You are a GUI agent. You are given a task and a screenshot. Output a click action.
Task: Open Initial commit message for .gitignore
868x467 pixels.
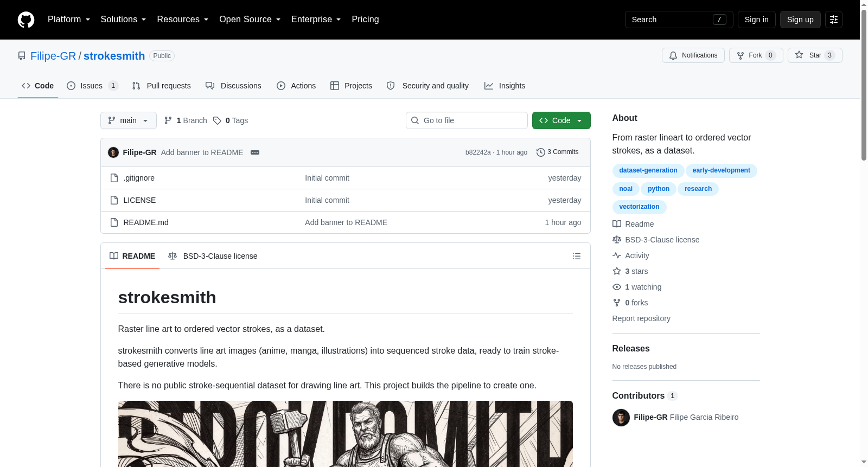[327, 178]
